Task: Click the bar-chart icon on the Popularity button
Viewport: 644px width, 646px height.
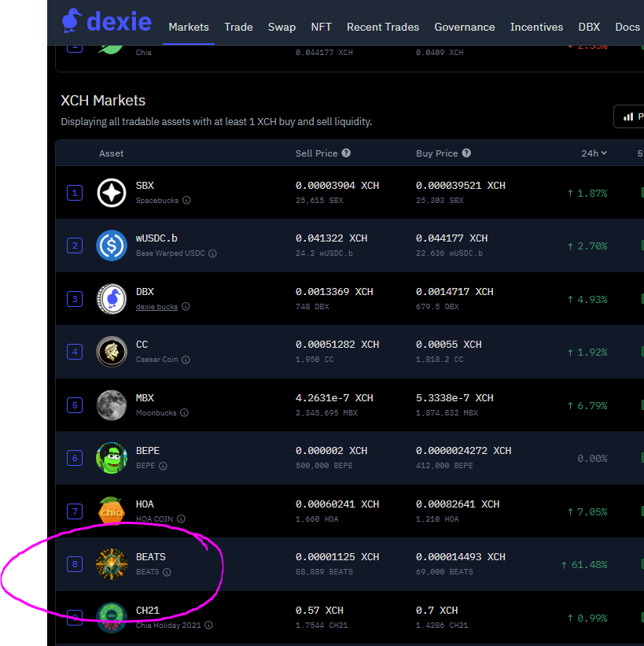Action: tap(630, 116)
